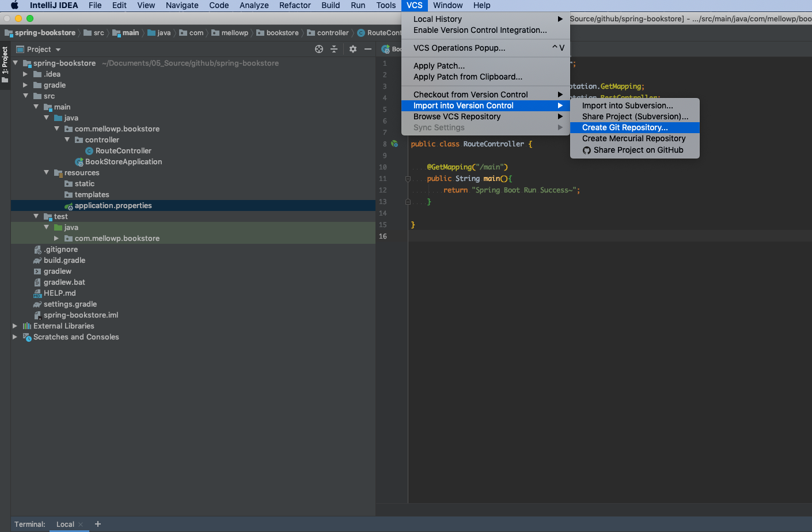
Task: Select gradlew file in project tree
Action: [58, 271]
